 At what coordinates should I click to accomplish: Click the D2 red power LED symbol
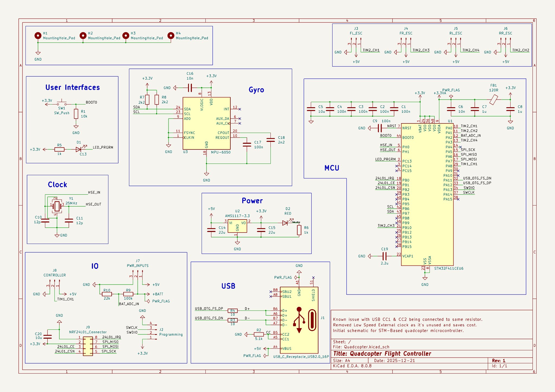coord(285,223)
